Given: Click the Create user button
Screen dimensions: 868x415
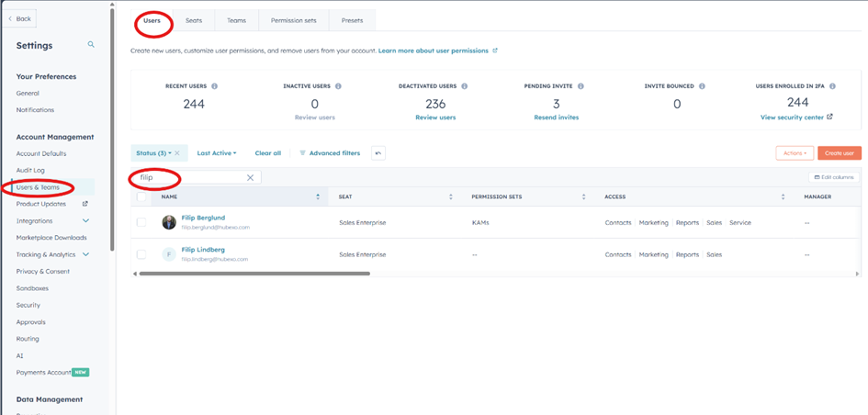Looking at the screenshot, I should click(839, 153).
